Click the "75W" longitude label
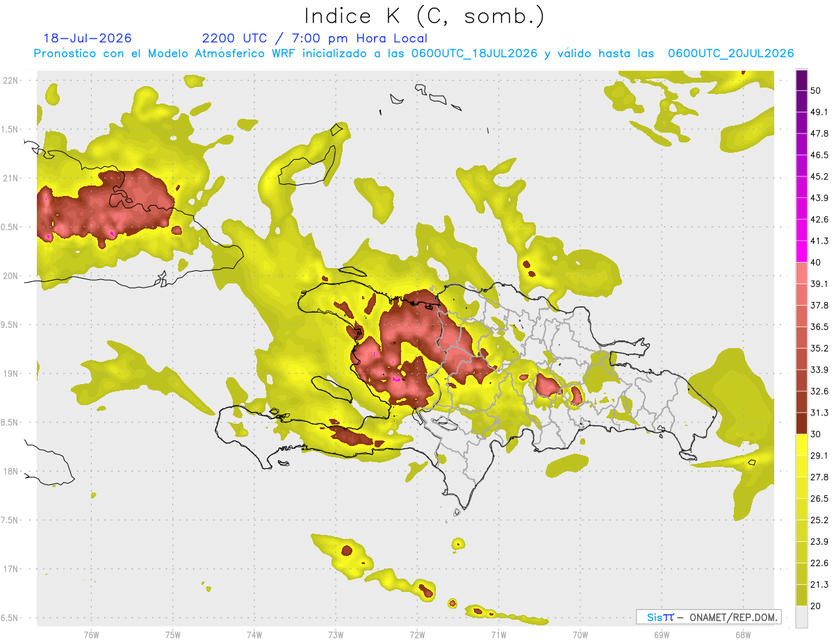This screenshot has width=834, height=644. coord(173,634)
